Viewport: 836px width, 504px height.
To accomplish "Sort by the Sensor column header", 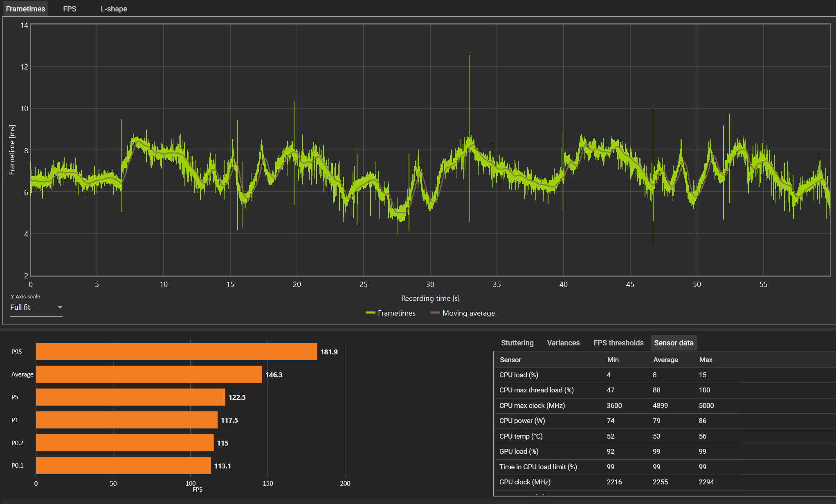I will coord(510,360).
